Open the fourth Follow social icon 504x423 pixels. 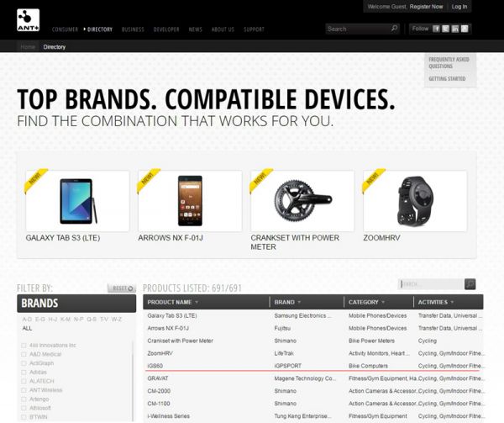point(465,29)
